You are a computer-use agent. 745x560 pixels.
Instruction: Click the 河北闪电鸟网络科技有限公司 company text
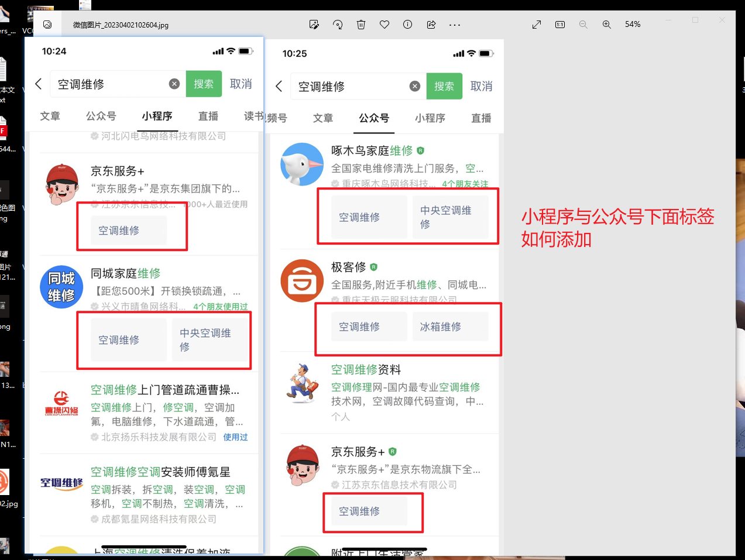(163, 136)
